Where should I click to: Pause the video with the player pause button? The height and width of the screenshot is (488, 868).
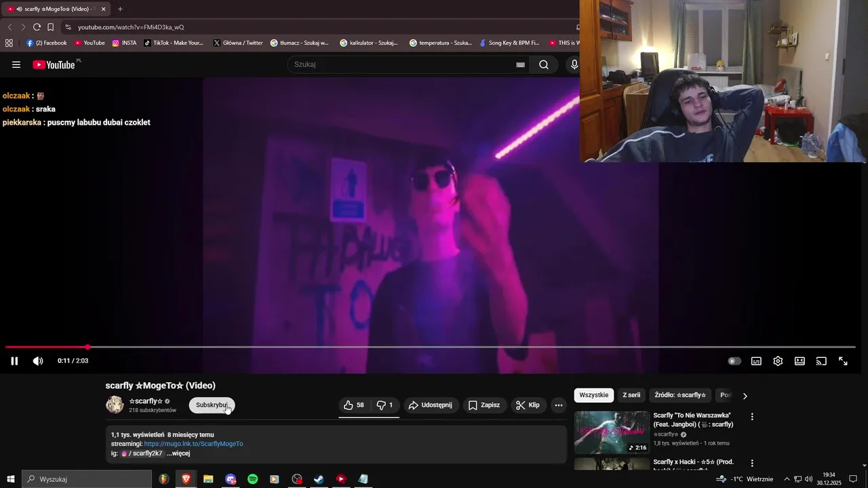click(x=14, y=361)
